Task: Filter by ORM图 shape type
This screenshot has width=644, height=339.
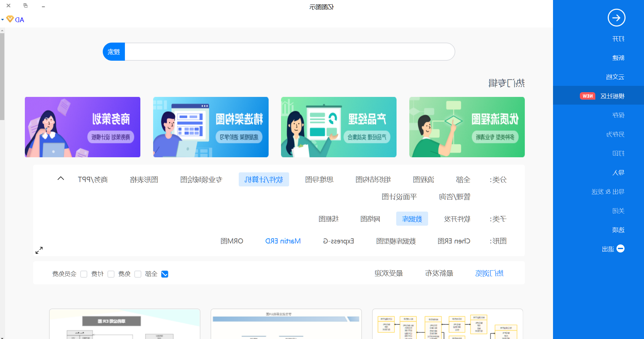Action: click(x=232, y=241)
